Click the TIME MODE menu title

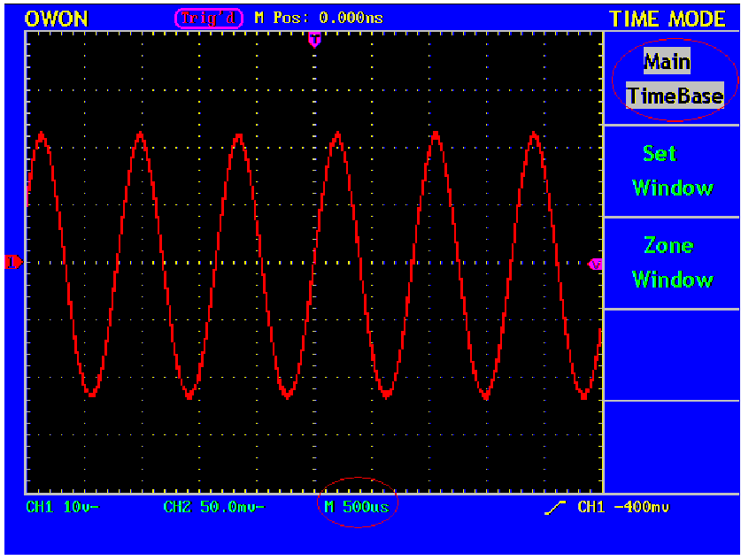668,19
